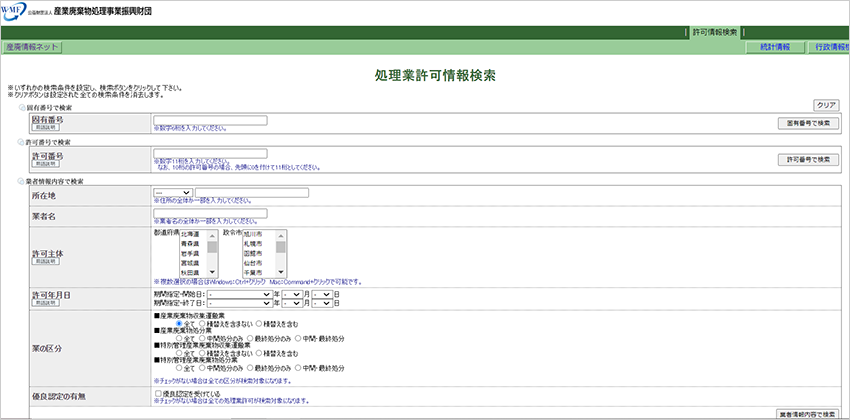850x420 pixels.
Task: Select 積替えを含む for 産業廃棄物収集運搬業
Action: 260,324
